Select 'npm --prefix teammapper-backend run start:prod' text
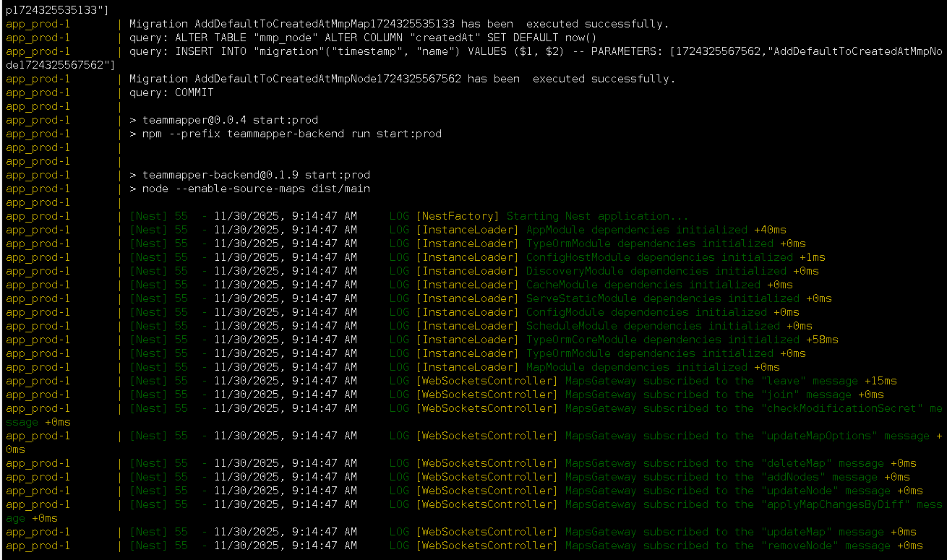 [x=291, y=134]
